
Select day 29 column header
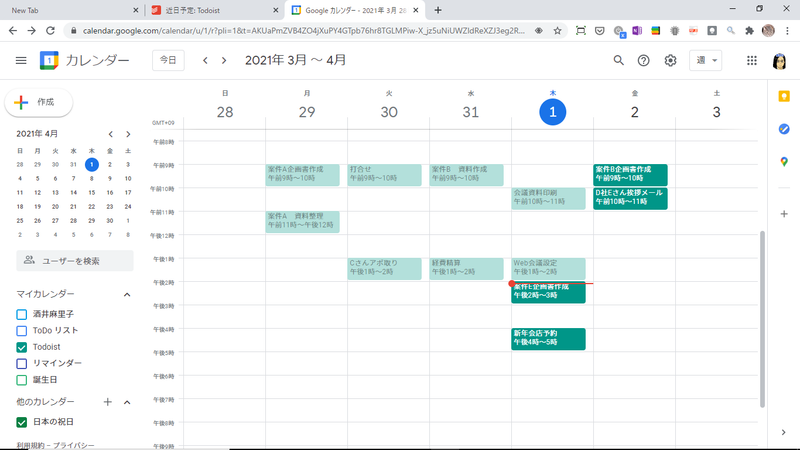coord(307,112)
